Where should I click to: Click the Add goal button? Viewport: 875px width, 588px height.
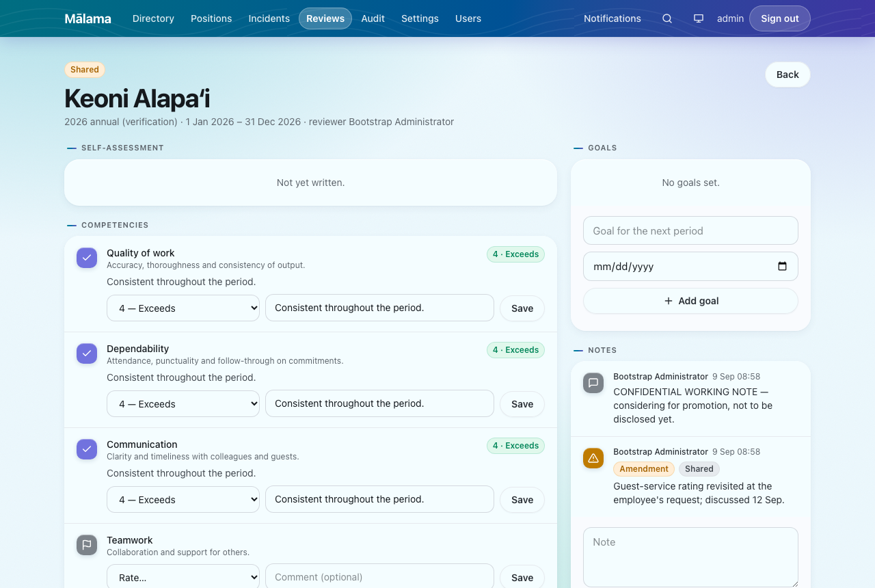tap(690, 301)
